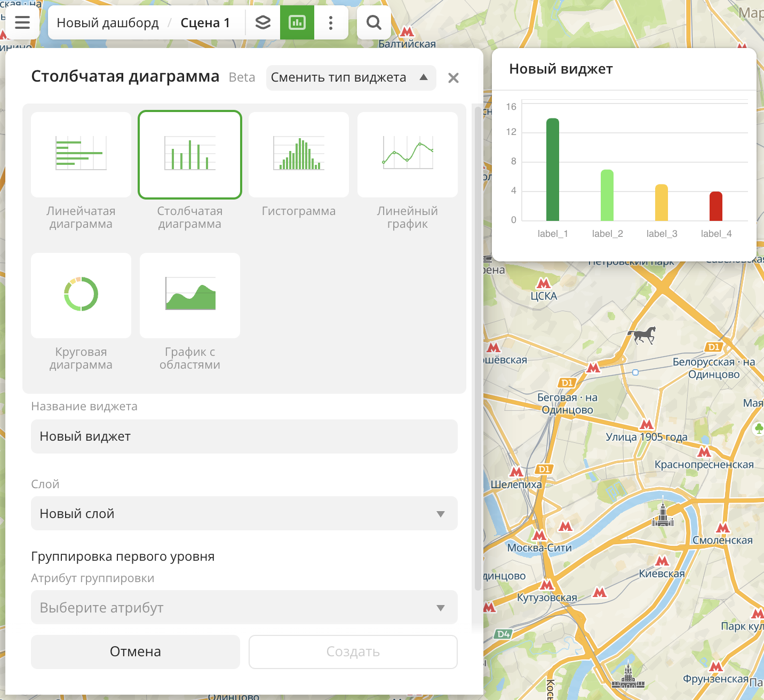Open the search magnifier button
The image size is (764, 700).
(x=374, y=22)
